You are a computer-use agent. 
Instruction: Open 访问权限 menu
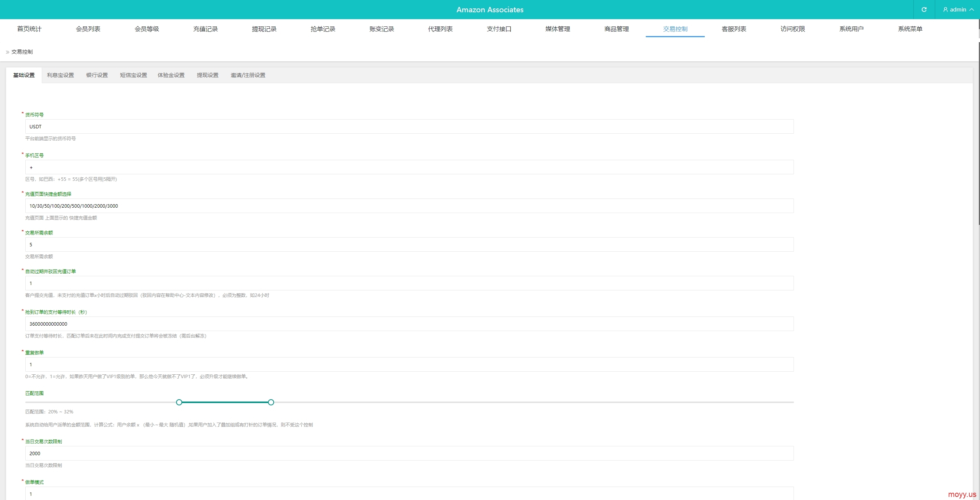point(792,29)
